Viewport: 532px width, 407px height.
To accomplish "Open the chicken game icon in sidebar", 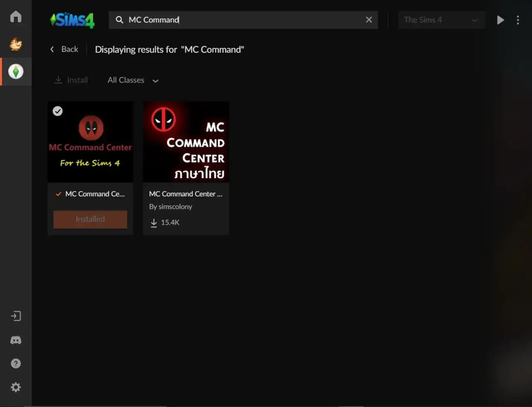I will (16, 44).
